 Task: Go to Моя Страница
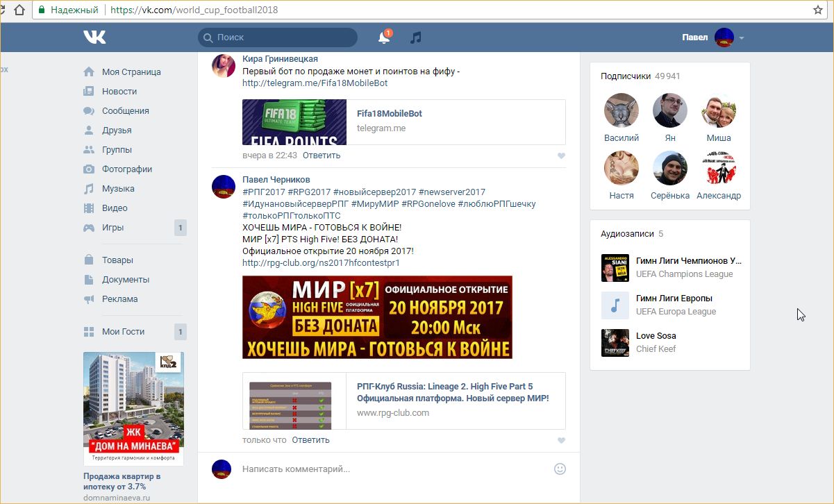tap(131, 72)
